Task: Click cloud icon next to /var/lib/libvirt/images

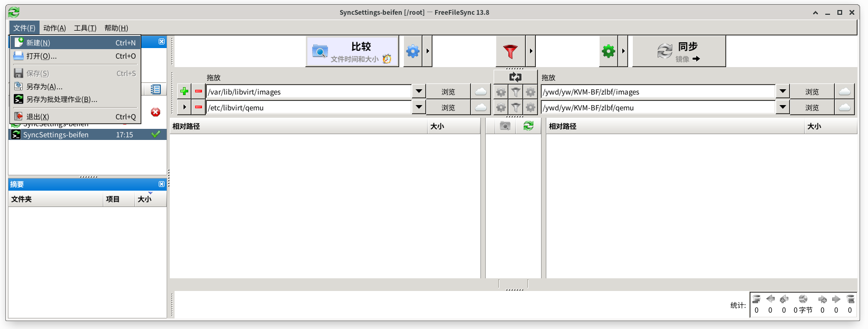Action: pos(480,91)
